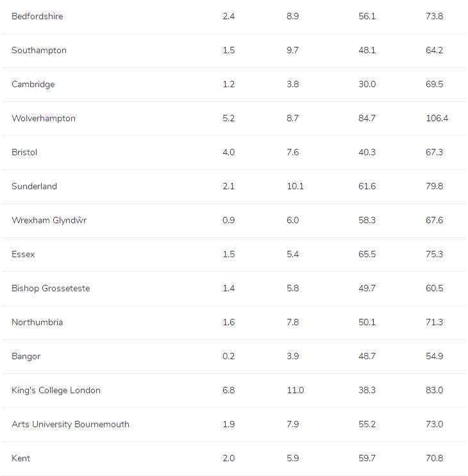
Task: Click the Cambridge row name
Action: (x=33, y=84)
